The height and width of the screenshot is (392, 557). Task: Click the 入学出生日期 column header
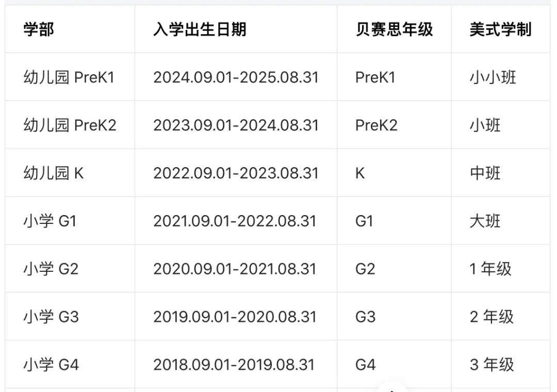click(200, 29)
